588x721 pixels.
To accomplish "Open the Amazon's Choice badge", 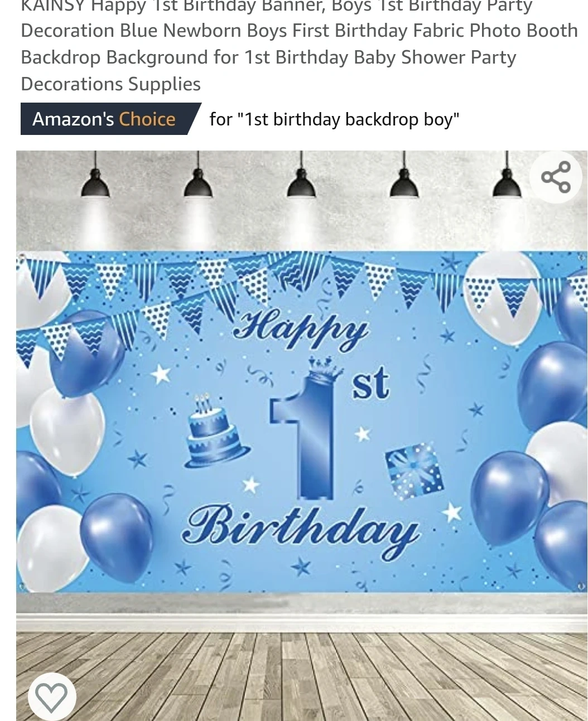I will [x=110, y=119].
